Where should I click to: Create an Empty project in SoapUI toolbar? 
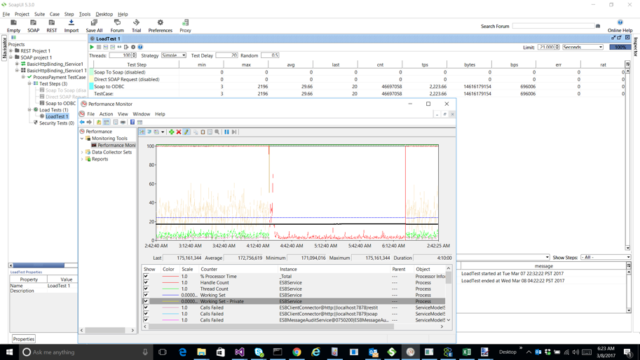pyautogui.click(x=13, y=26)
